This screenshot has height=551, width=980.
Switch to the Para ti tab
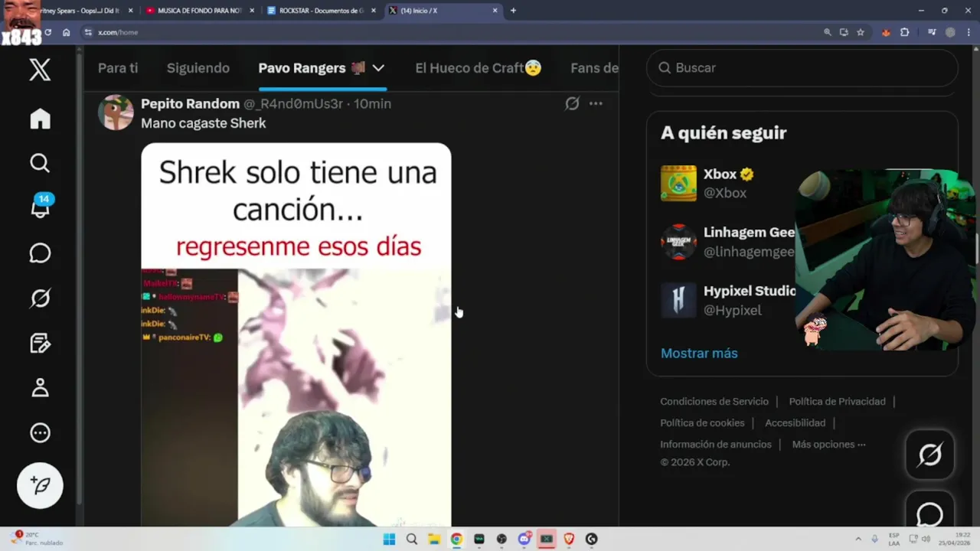tap(118, 68)
